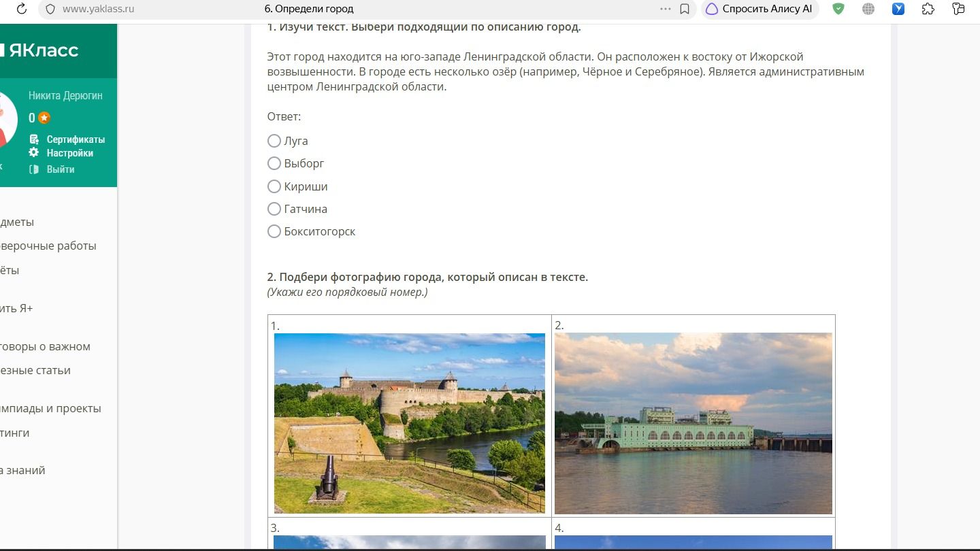Image resolution: width=980 pixels, height=551 pixels.
Task: Click the Выйти logout link
Action: [61, 169]
